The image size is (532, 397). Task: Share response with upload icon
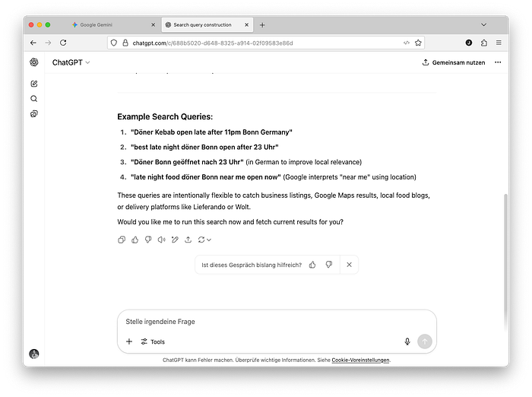pyautogui.click(x=188, y=240)
